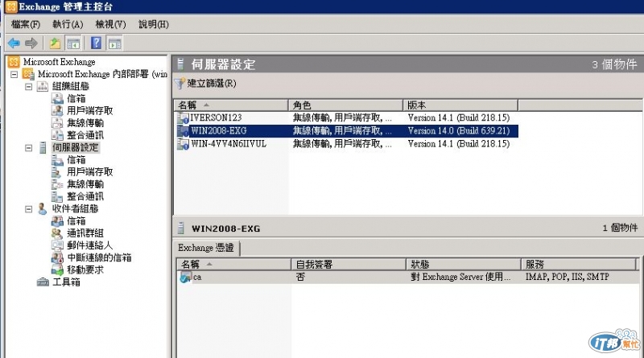Select the ca certificate row
This screenshot has height=358, width=644.
click(408, 277)
